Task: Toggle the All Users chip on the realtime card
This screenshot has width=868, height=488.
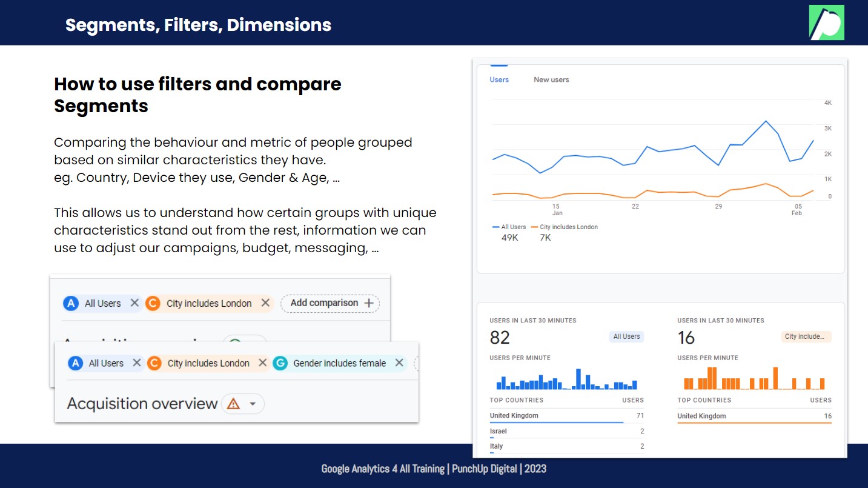Action: 626,336
